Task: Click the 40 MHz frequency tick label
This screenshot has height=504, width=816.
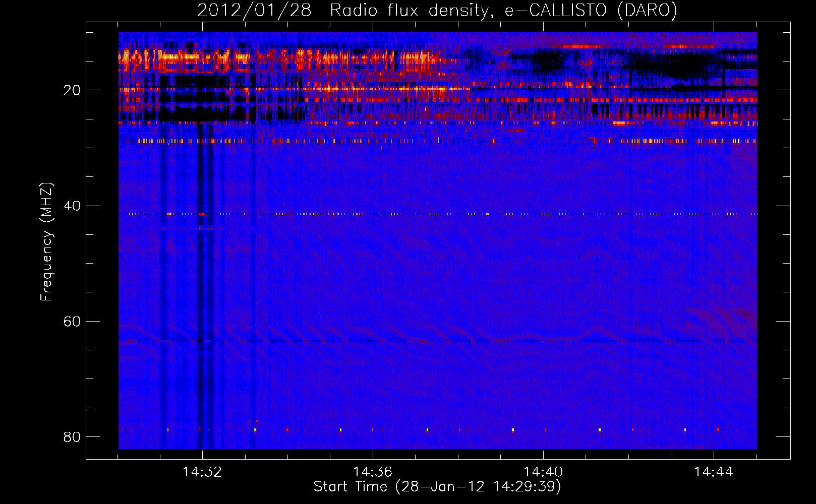Action: 72,206
